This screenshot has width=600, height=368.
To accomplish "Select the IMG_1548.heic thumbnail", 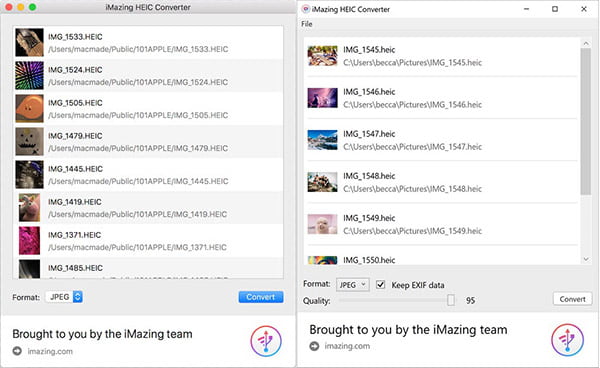I will click(x=323, y=182).
